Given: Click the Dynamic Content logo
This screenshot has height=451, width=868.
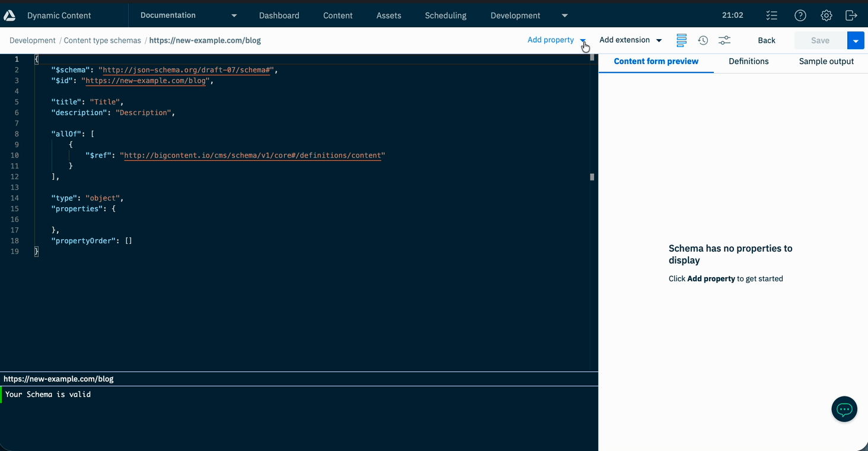Looking at the screenshot, I should tap(9, 15).
